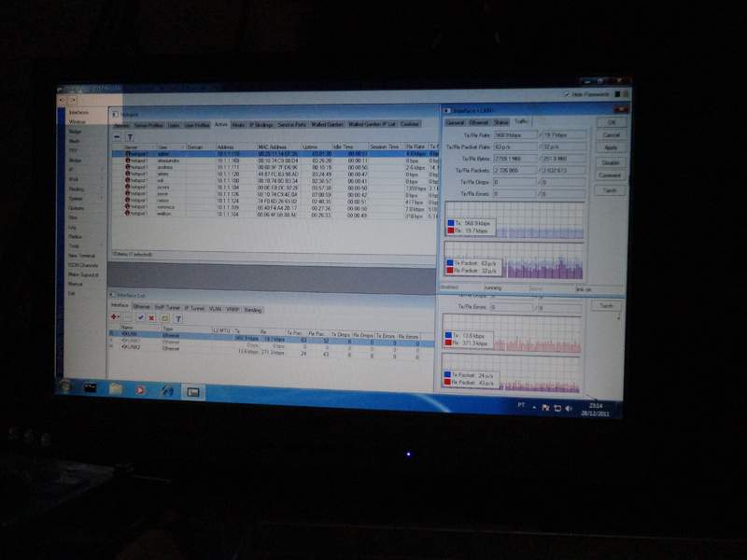Image resolution: width=747 pixels, height=560 pixels.
Task: Click the Idle Time column header
Action: 349,147
